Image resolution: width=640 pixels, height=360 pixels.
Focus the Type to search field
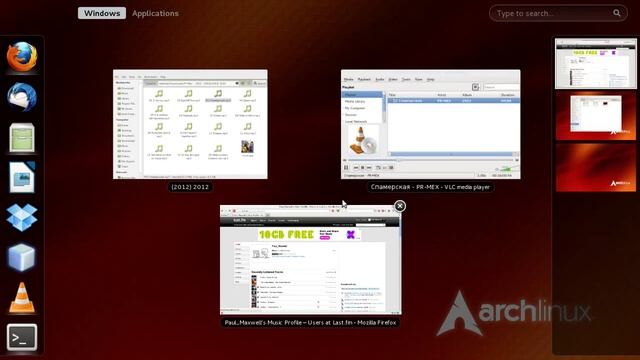pos(558,13)
